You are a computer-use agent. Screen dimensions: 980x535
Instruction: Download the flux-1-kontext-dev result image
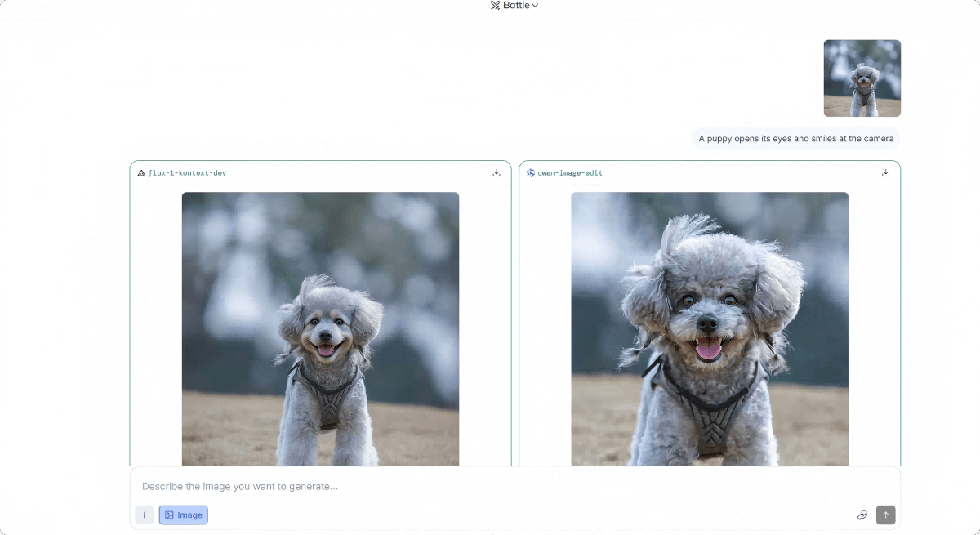(x=497, y=173)
